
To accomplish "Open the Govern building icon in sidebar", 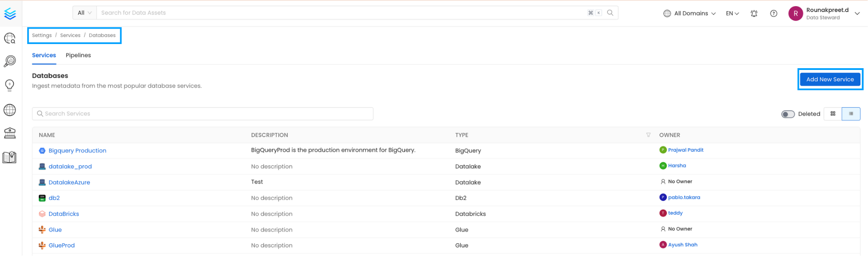I will [10, 133].
